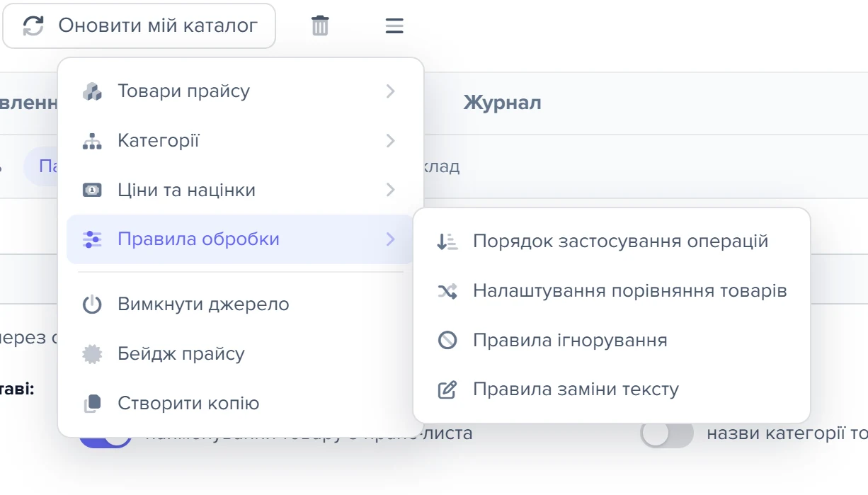Select Створити копію menu item
The height and width of the screenshot is (495, 868).
coord(241,404)
